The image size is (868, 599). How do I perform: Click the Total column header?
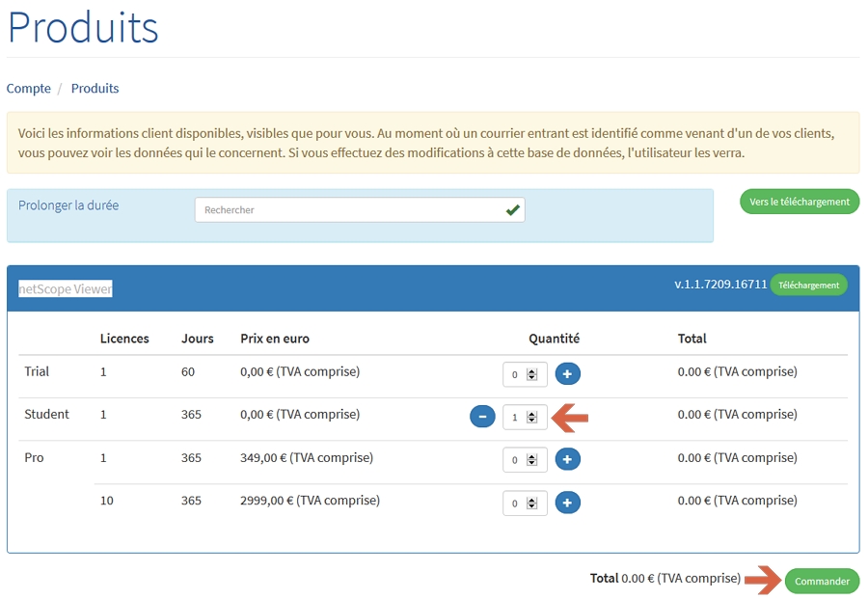click(692, 339)
